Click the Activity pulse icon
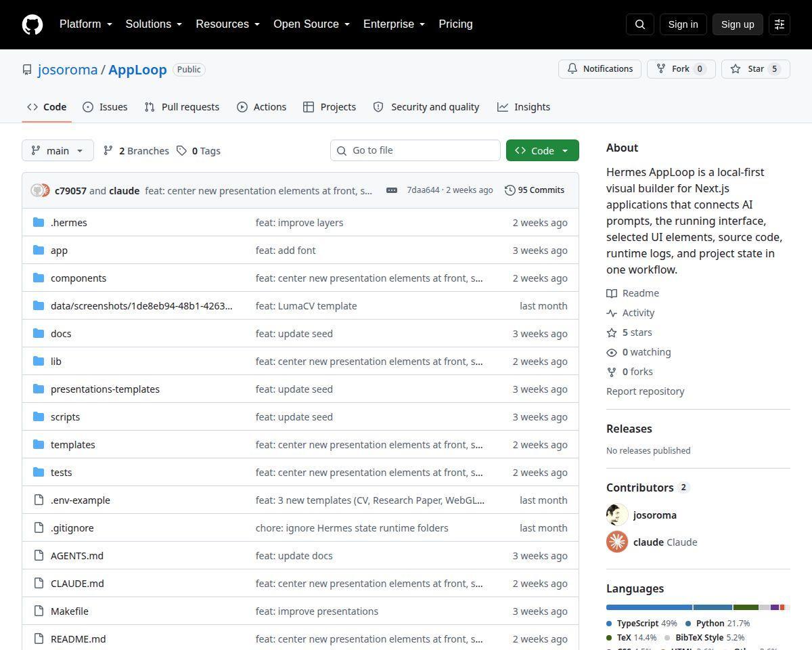The height and width of the screenshot is (650, 812). pos(612,313)
